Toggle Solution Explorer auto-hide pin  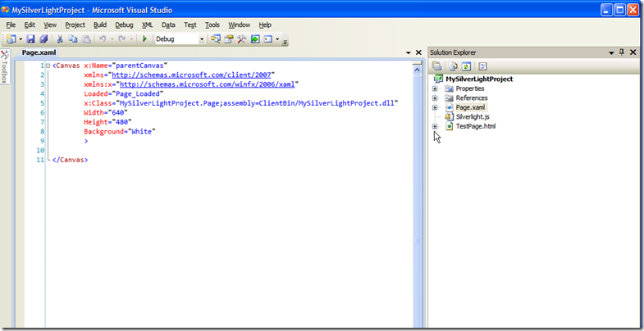tap(621, 52)
